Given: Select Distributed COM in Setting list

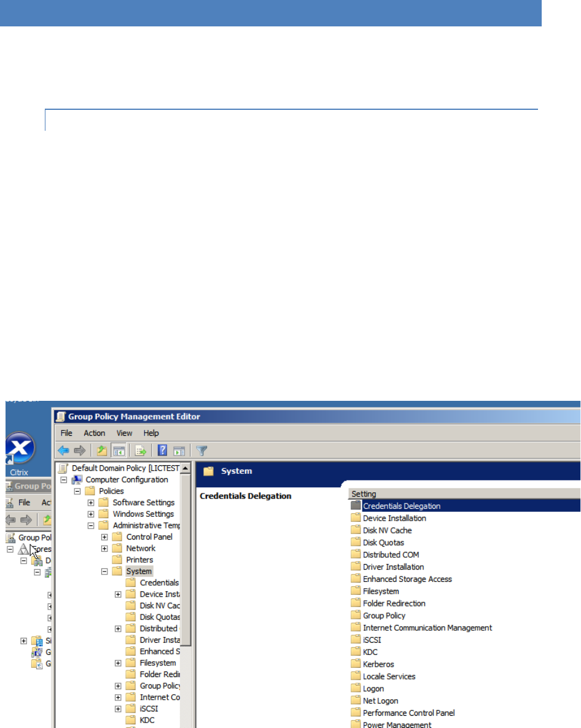Looking at the screenshot, I should [391, 554].
